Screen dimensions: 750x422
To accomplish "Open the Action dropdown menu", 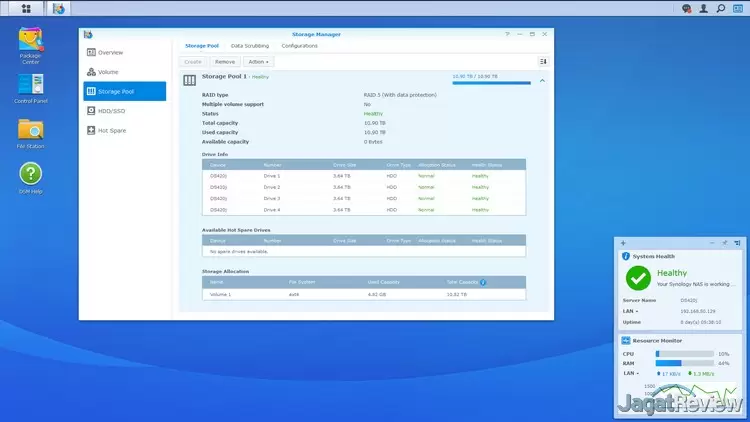I will pyautogui.click(x=258, y=62).
